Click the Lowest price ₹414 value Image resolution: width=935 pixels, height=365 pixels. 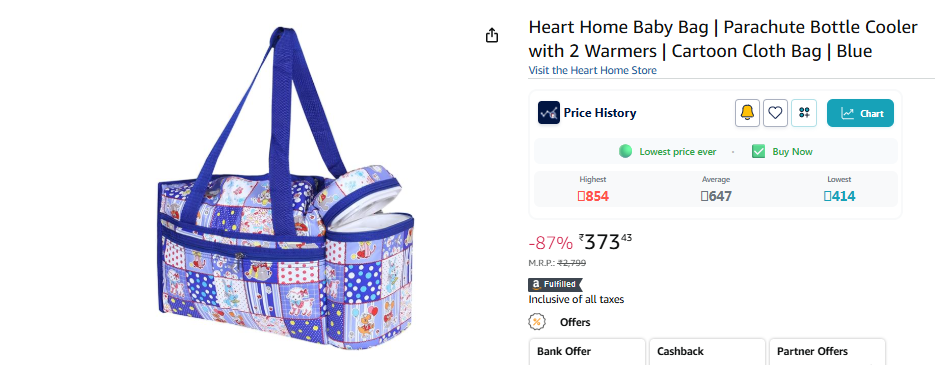pyautogui.click(x=839, y=196)
